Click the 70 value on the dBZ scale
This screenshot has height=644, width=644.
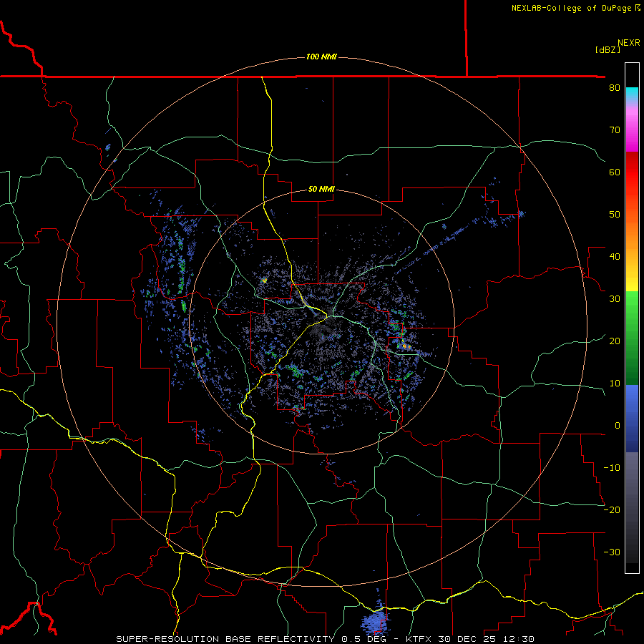[615, 130]
